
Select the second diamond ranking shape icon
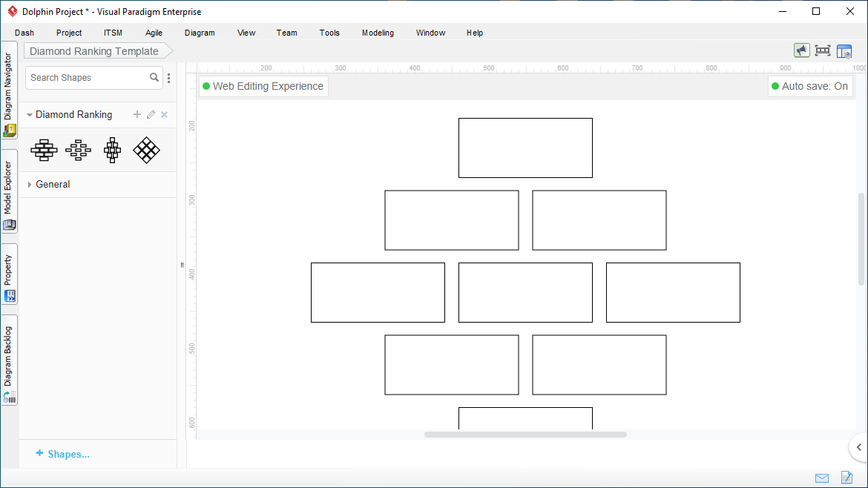[78, 150]
